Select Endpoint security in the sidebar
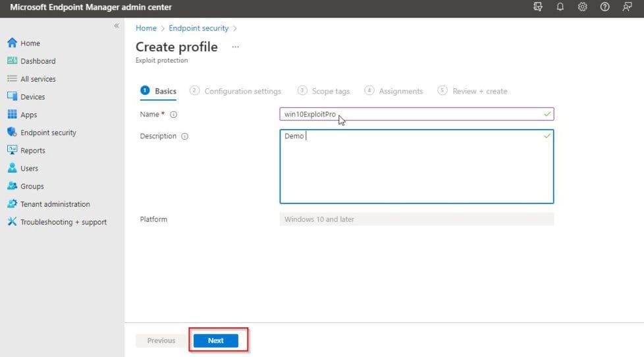The height and width of the screenshot is (357, 644). coord(42,132)
